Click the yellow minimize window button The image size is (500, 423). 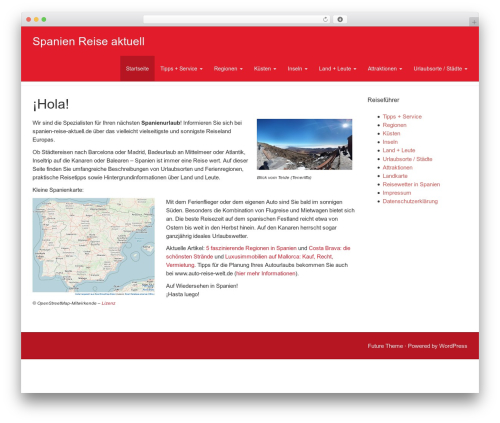(x=36, y=19)
